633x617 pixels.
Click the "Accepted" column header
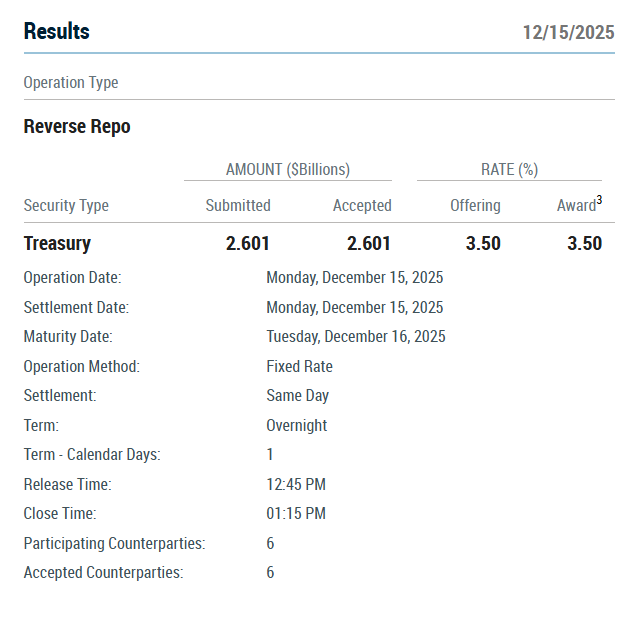pyautogui.click(x=362, y=206)
